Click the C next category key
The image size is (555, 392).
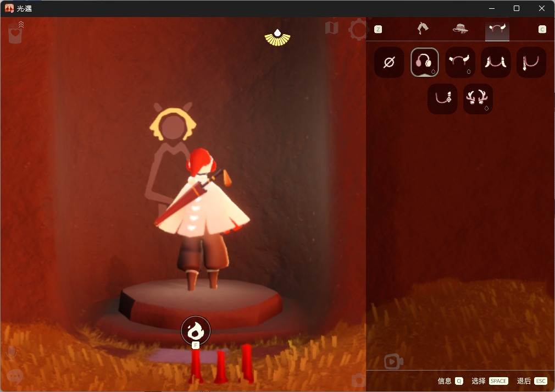click(542, 29)
